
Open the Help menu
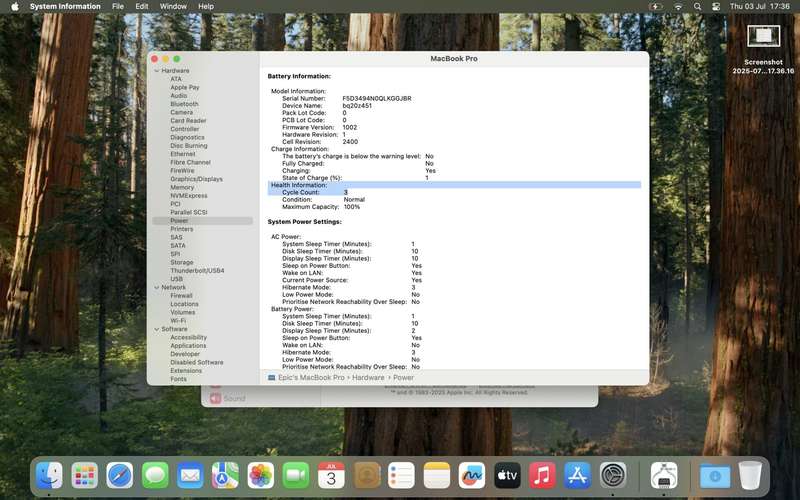point(206,6)
